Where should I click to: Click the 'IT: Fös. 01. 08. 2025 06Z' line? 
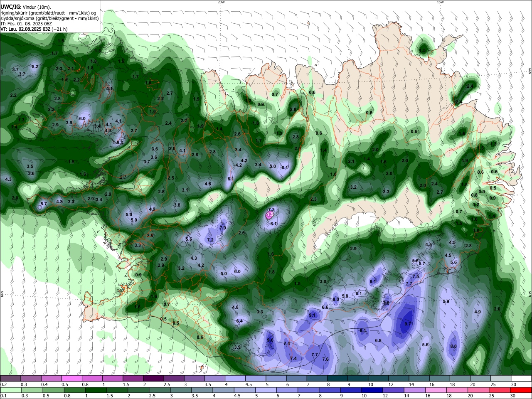click(26, 24)
